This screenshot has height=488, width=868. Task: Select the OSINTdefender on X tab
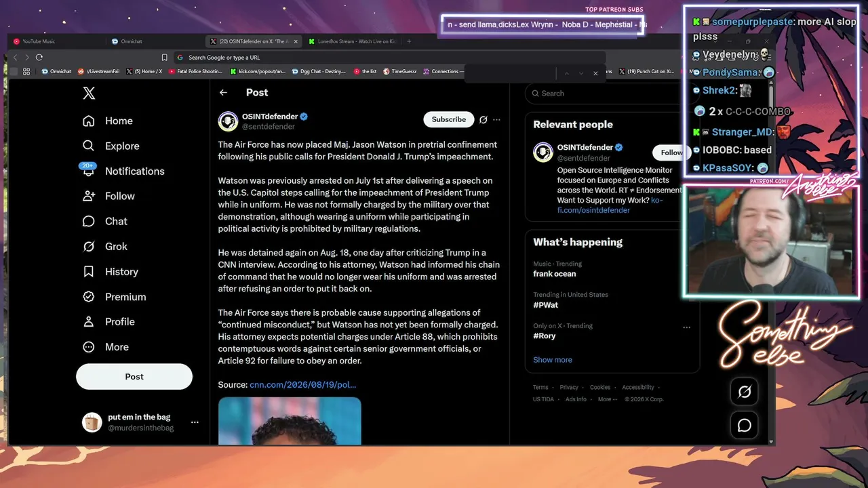254,41
